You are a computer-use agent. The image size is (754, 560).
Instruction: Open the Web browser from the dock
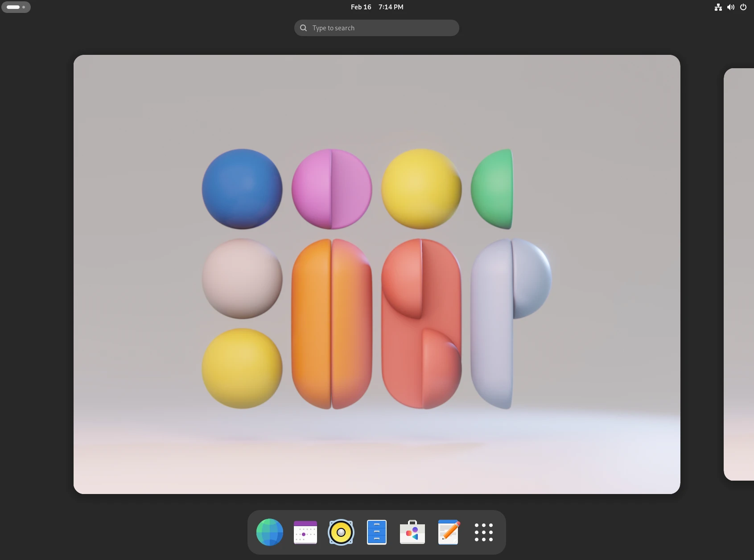point(269,532)
